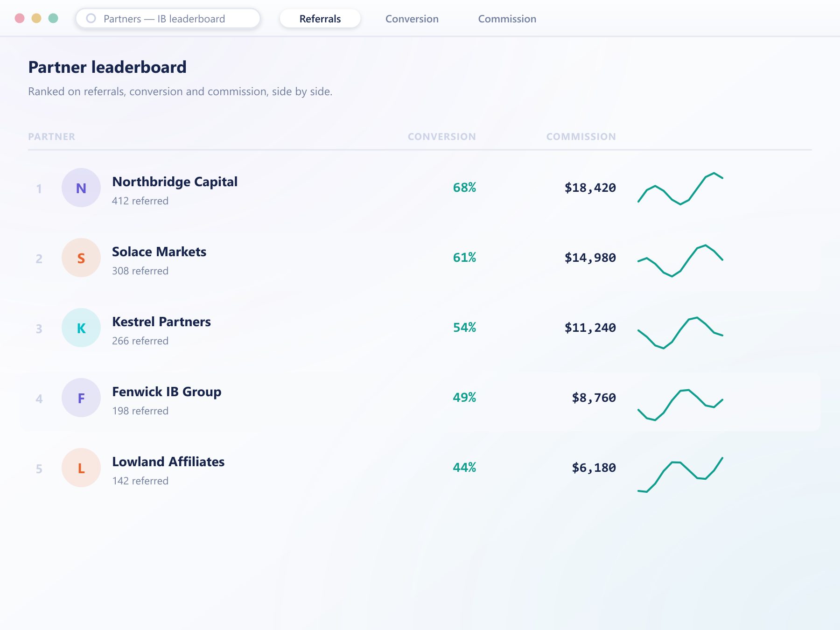
Task: Open Solace Markets partner name
Action: click(159, 252)
